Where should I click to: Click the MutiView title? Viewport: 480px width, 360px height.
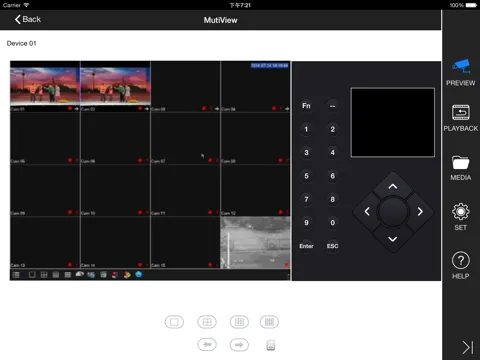[x=221, y=20]
